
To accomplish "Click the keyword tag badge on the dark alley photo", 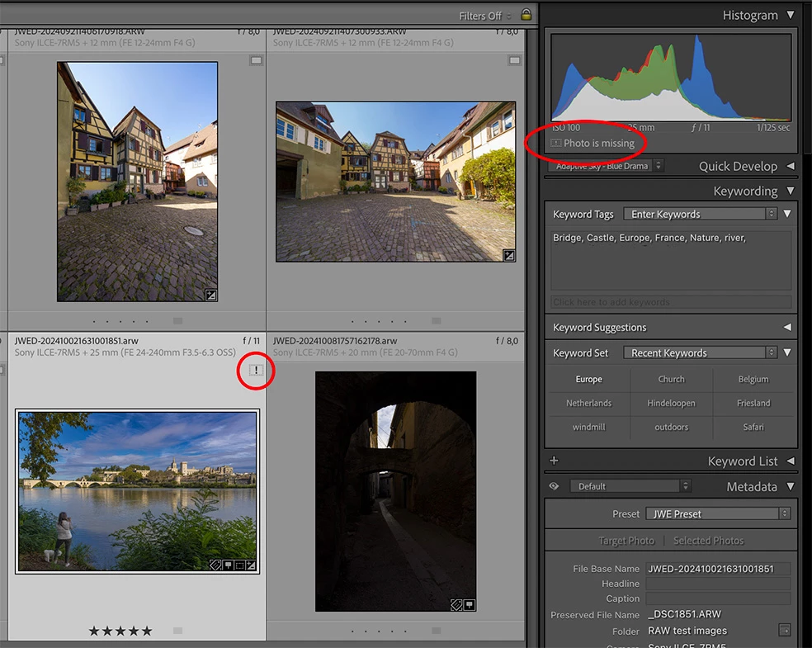I will [456, 604].
